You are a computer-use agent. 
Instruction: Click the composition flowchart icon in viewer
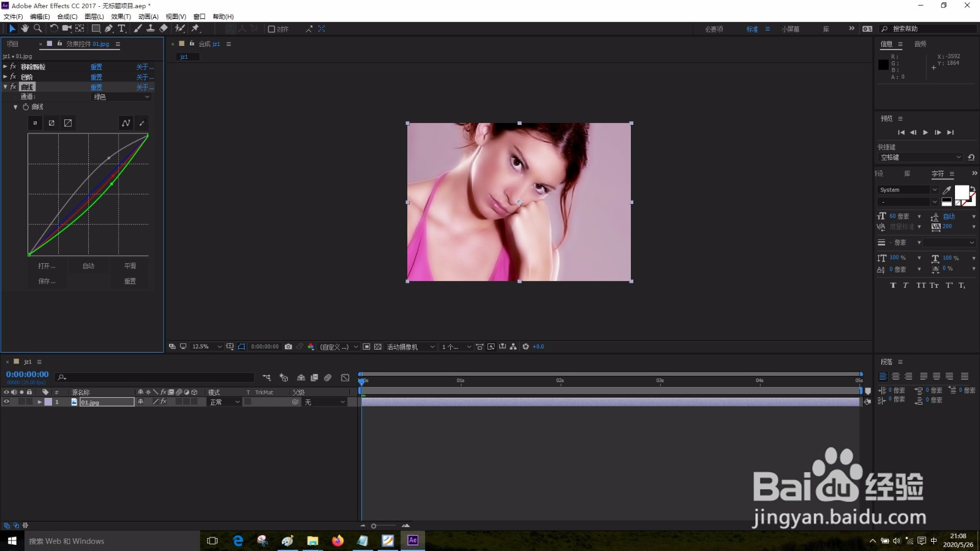513,347
